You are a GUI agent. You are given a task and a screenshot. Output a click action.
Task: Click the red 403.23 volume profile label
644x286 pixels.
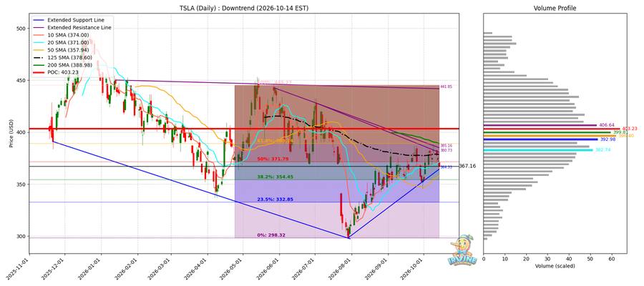630,129
